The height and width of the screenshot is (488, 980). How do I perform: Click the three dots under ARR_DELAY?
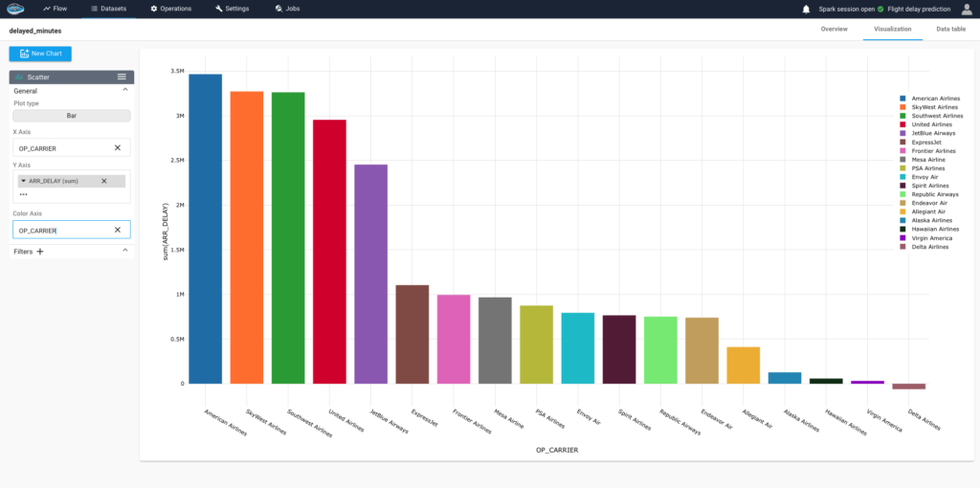[x=23, y=194]
